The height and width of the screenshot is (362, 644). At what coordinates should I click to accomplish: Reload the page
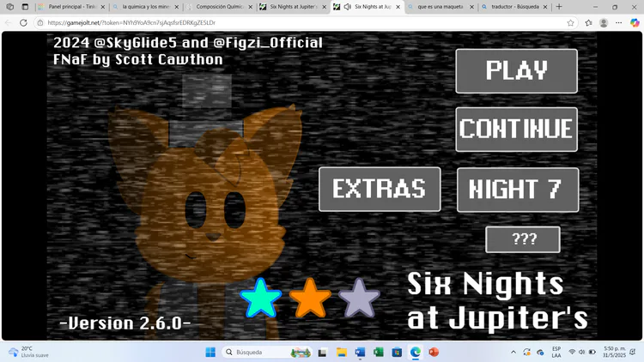23,23
